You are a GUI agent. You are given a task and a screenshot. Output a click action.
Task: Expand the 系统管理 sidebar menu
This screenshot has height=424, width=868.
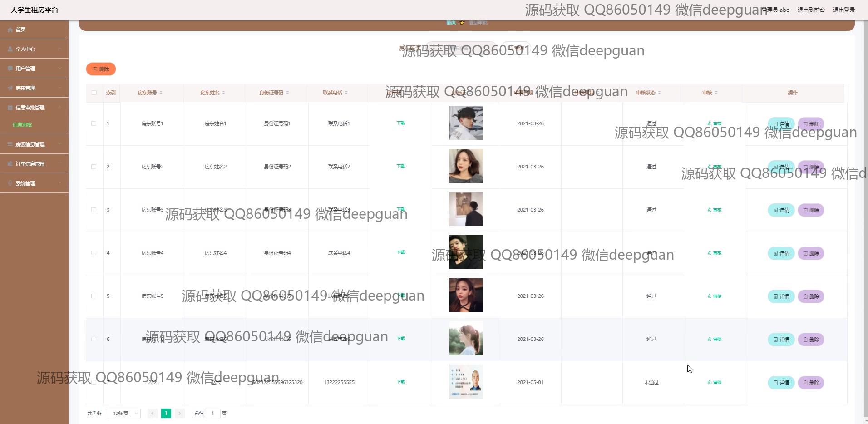pos(34,183)
